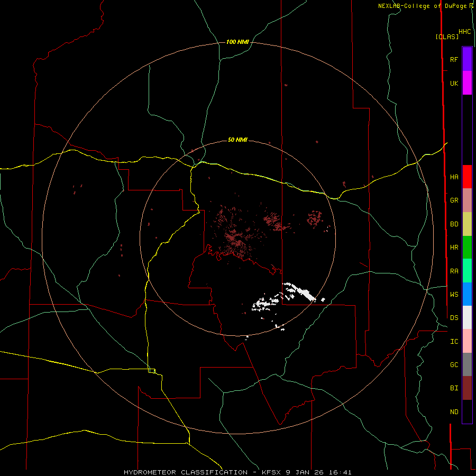This screenshot has height=476, width=476.
Task: Click the Hydrometeor Classification KFSX caption
Action: tap(237, 472)
